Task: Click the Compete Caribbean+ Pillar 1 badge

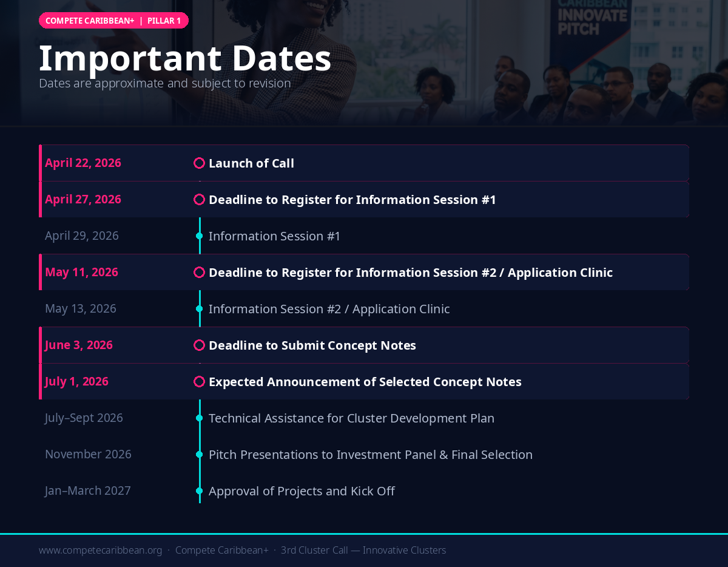Action: pyautogui.click(x=113, y=21)
